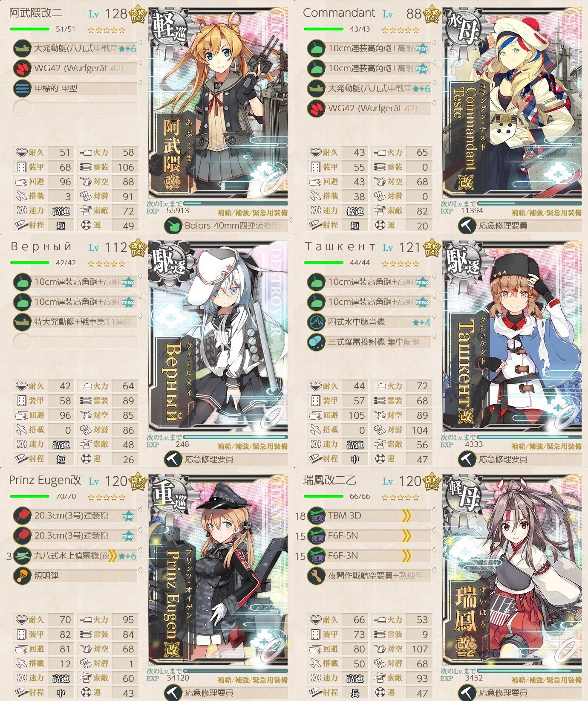Select the 四式水中聴音機 sonar icon
Screen dimensions: 588x701
(316, 322)
